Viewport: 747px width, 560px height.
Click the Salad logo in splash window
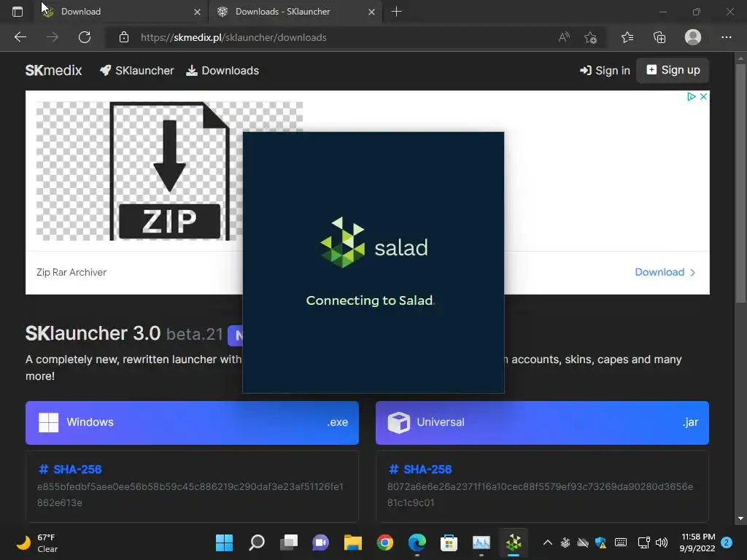pos(374,244)
